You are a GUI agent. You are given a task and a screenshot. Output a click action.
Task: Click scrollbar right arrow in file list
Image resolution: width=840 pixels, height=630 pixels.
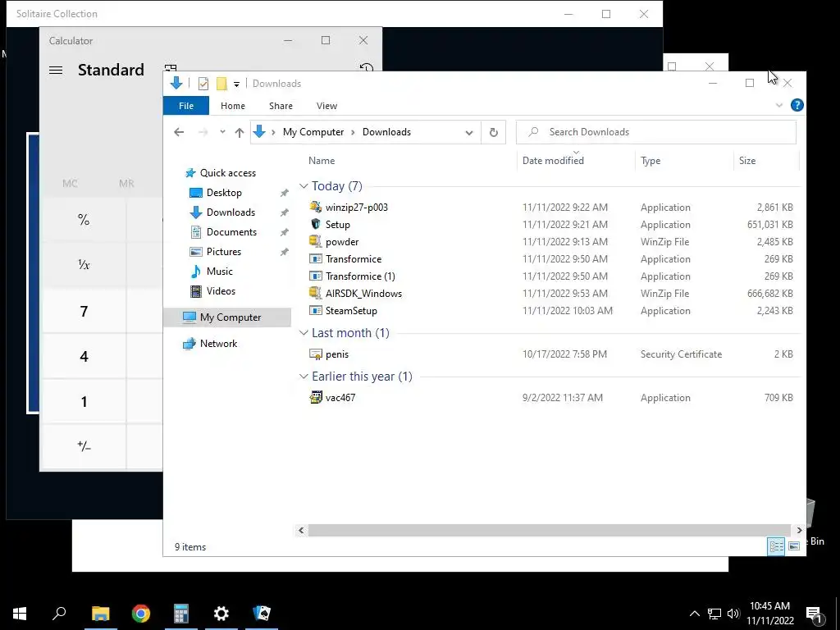pyautogui.click(x=799, y=530)
